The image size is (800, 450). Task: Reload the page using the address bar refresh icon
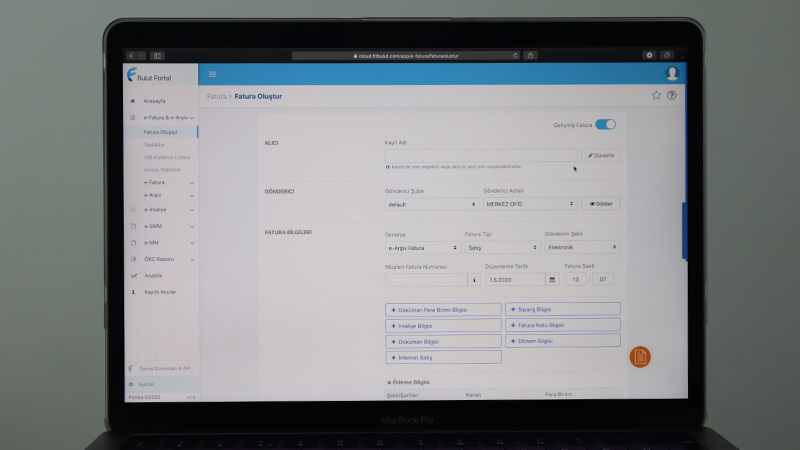coord(515,56)
